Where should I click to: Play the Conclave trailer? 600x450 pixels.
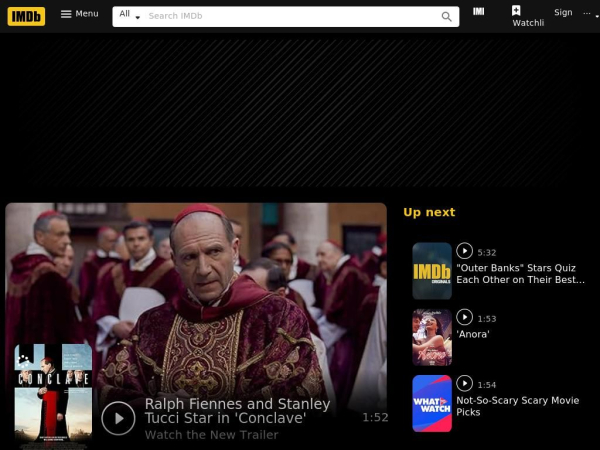(x=118, y=418)
